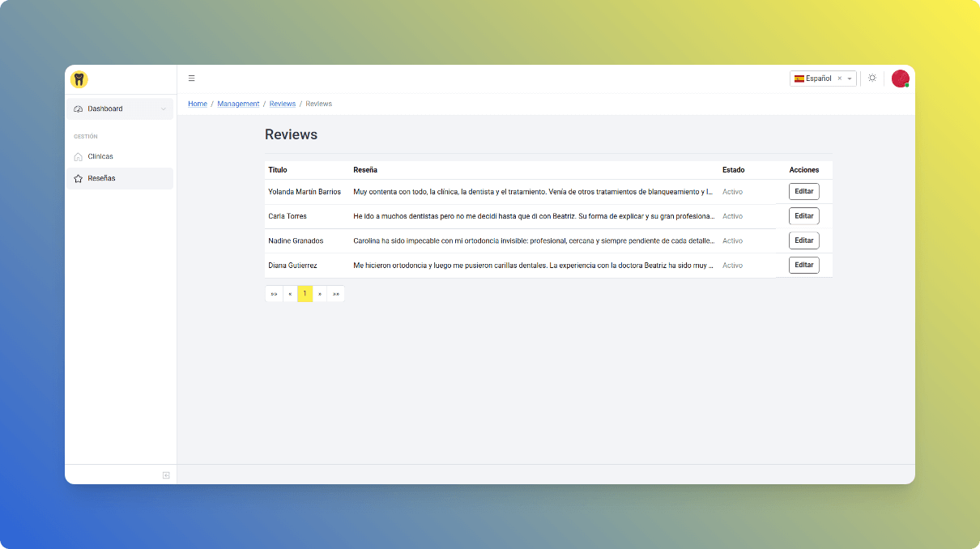This screenshot has height=549, width=980.
Task: Jump to last page of pagination
Action: coord(336,294)
